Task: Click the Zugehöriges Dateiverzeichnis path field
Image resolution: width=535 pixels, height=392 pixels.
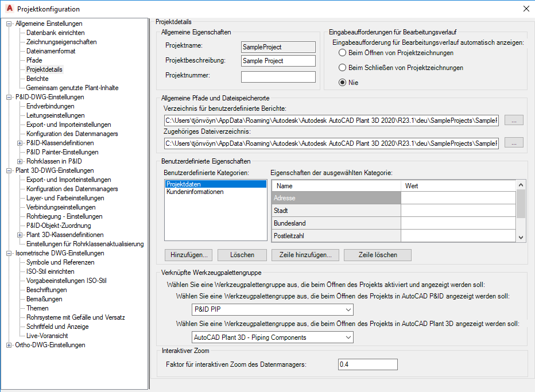Action: pyautogui.click(x=331, y=143)
